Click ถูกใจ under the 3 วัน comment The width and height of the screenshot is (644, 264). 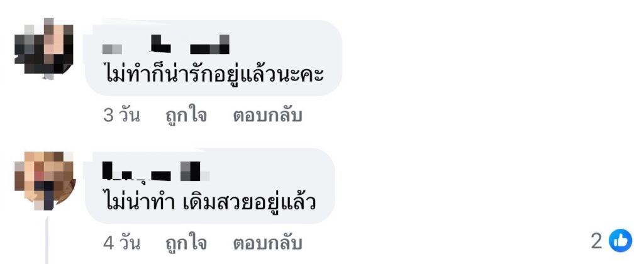pos(186,116)
